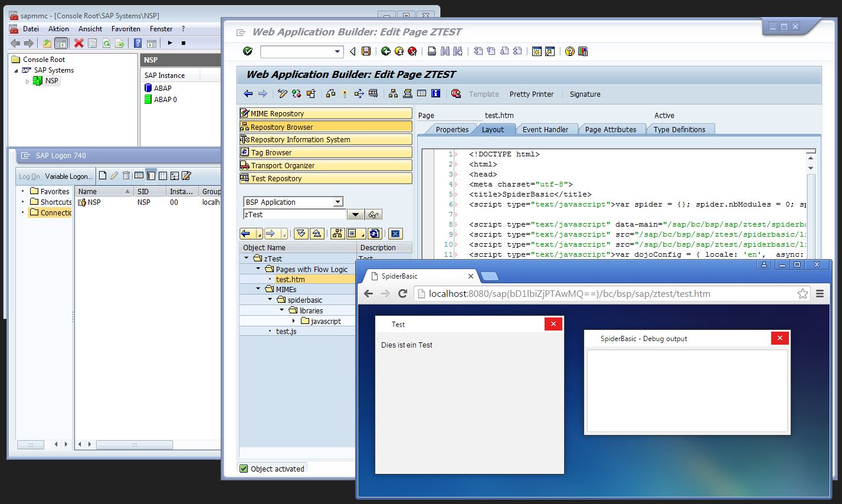Refresh the object list tree
842x504 pixels.
[375, 234]
